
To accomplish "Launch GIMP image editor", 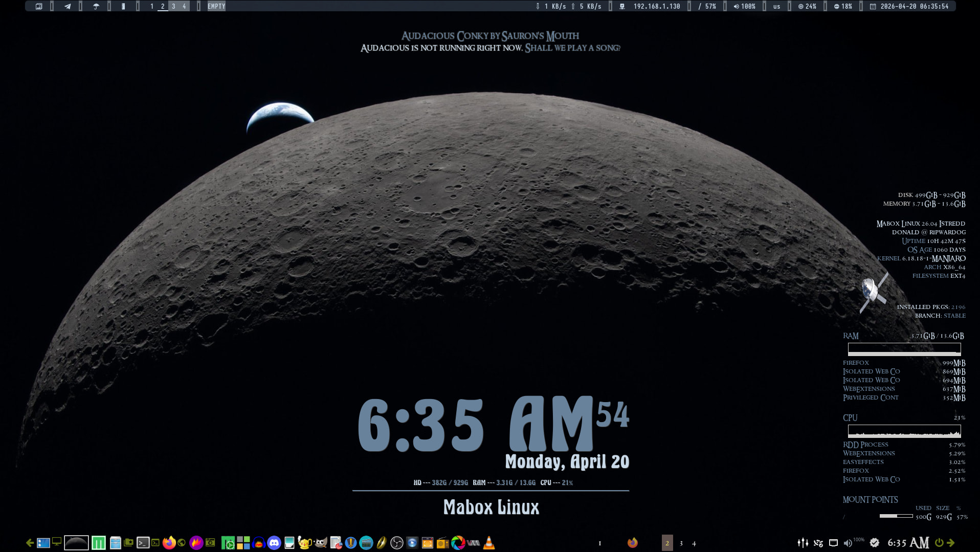I will pos(321,543).
